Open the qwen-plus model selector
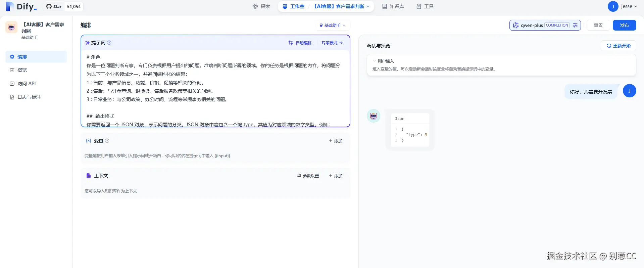The image size is (644, 268). pos(545,25)
